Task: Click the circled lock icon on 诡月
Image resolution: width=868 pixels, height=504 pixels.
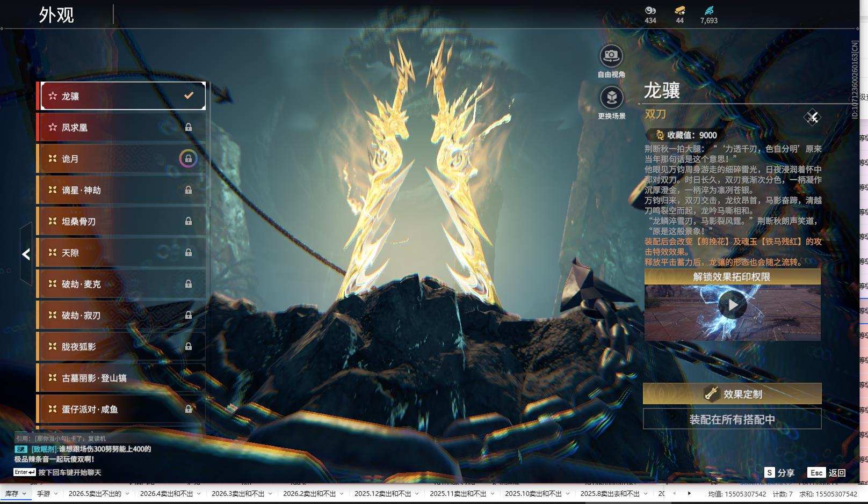Action: [x=188, y=158]
